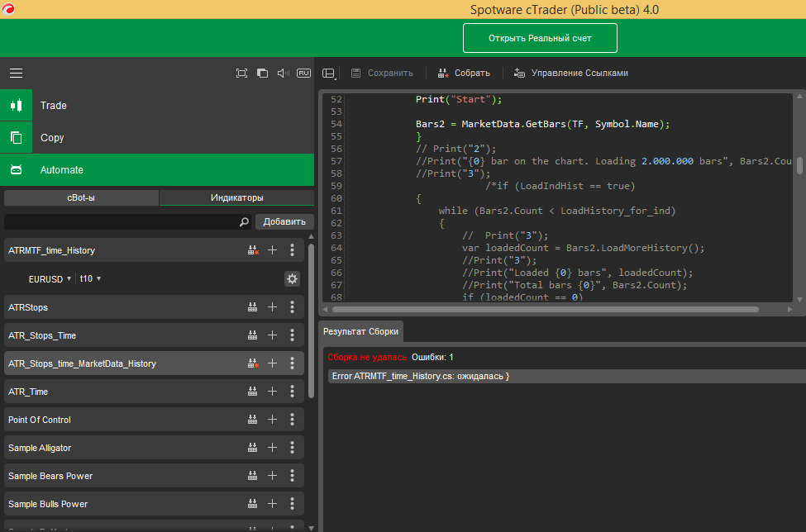Add instance to ATR_Stops_Time
Viewport: 806px width, 532px height.
tap(273, 335)
